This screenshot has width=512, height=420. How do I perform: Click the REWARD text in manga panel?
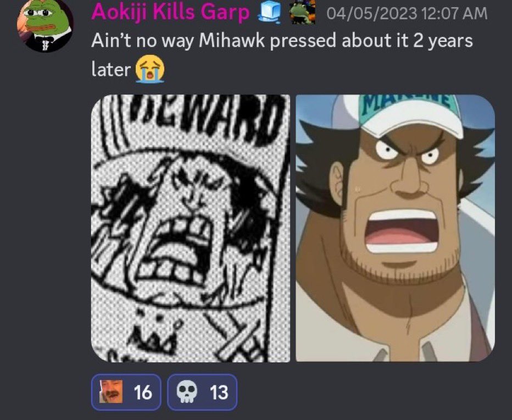tap(205, 119)
